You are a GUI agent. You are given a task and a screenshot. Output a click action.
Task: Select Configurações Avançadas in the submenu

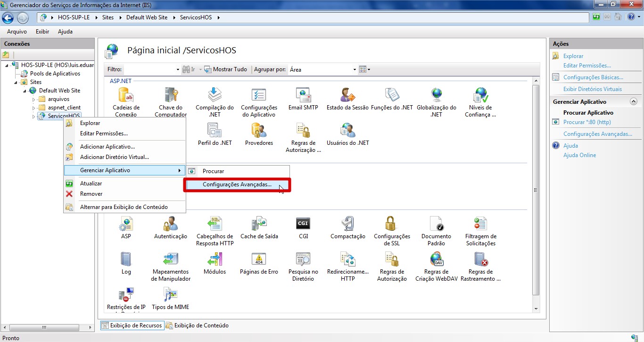pyautogui.click(x=237, y=184)
